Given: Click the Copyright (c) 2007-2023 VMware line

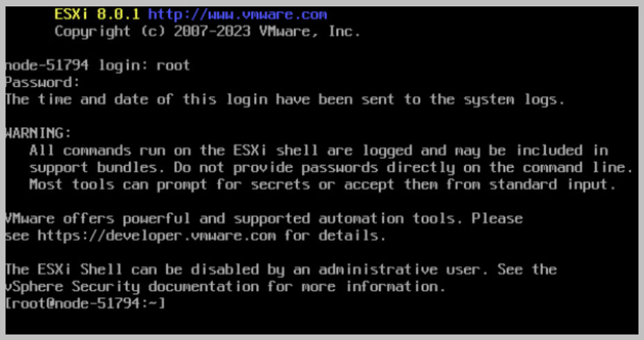Looking at the screenshot, I should (x=208, y=31).
